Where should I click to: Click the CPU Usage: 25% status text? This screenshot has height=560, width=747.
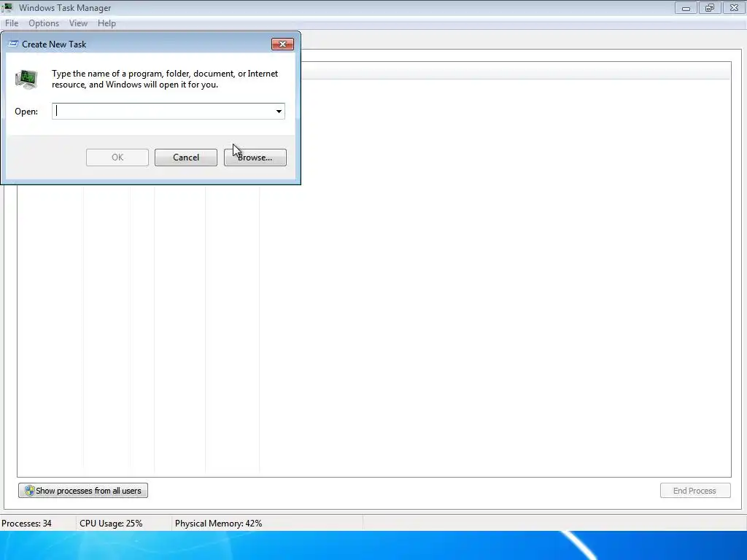111,524
